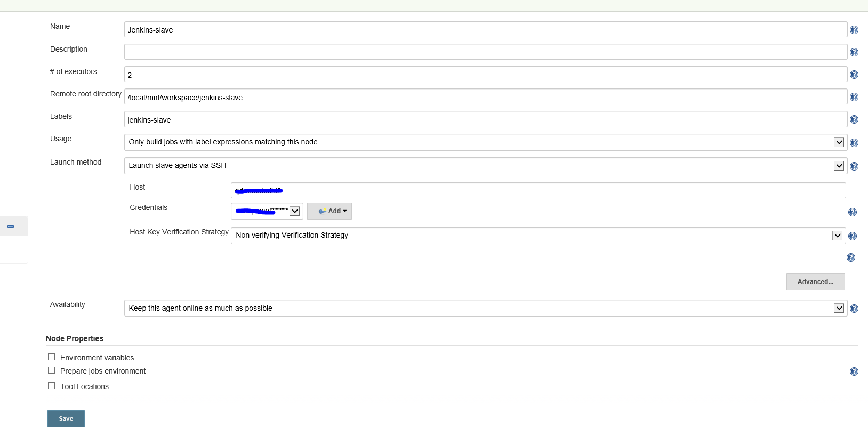Screen dimensions: 868x445
Task: Tick the Prepare jobs environment checkbox
Action: click(51, 370)
